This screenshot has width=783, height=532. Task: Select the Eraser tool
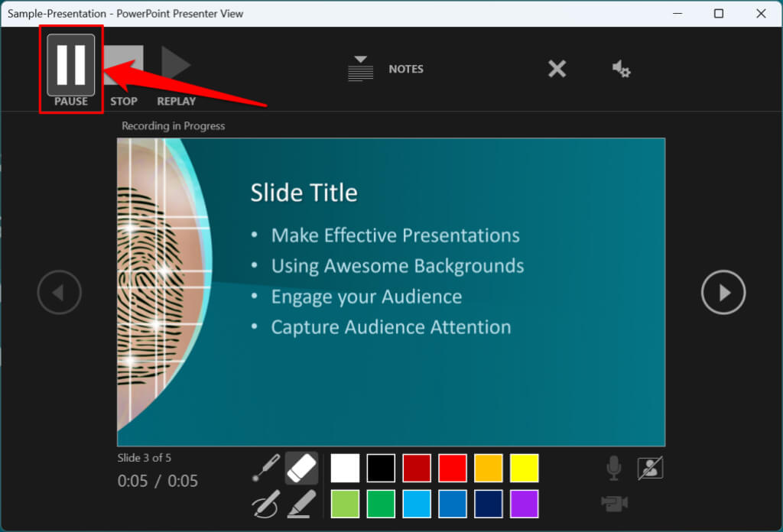(x=301, y=468)
